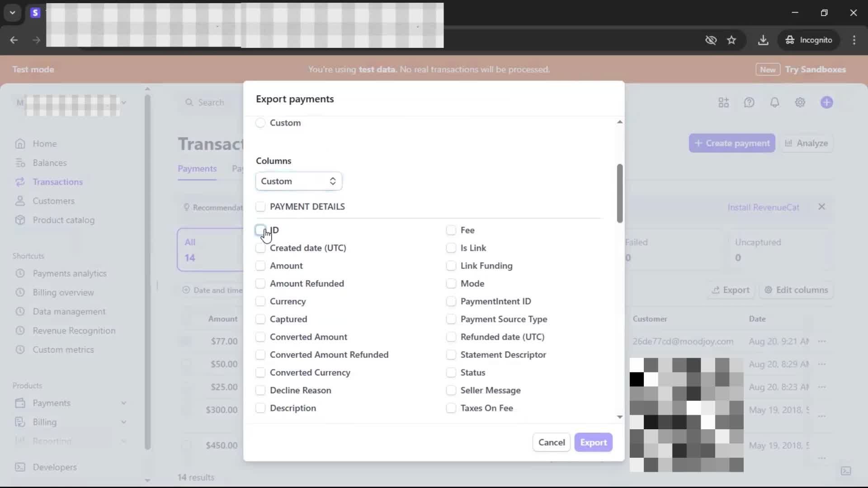868x488 pixels.
Task: Click the purple plus create icon
Action: [826, 103]
